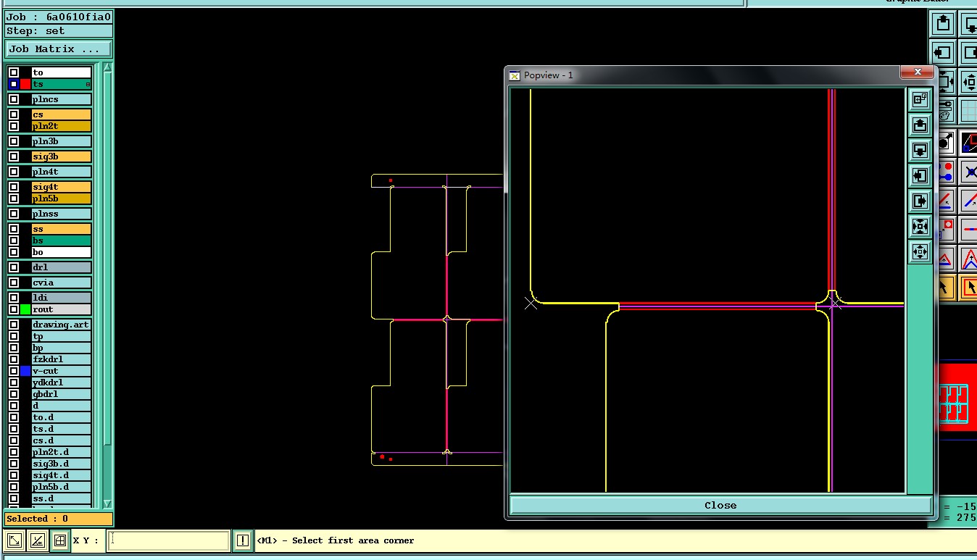Click Popview icon with inward-pointing arrows
This screenshot has height=560, width=977.
920,227
